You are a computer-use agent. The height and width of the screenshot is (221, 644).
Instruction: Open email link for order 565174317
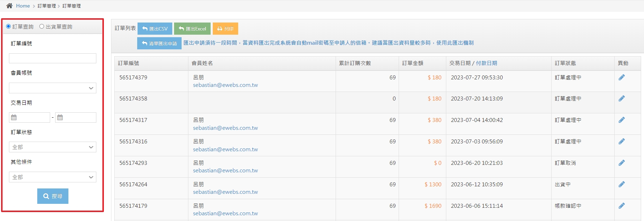click(225, 128)
